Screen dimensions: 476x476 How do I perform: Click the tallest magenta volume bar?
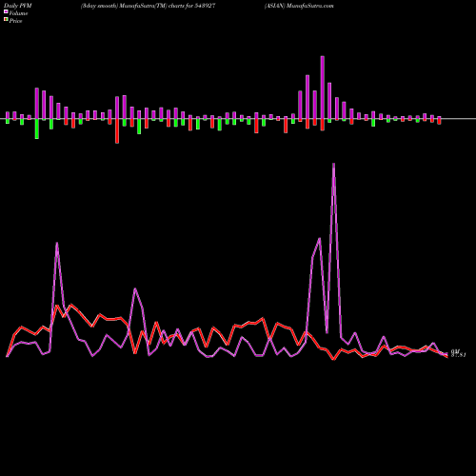tap(323, 88)
